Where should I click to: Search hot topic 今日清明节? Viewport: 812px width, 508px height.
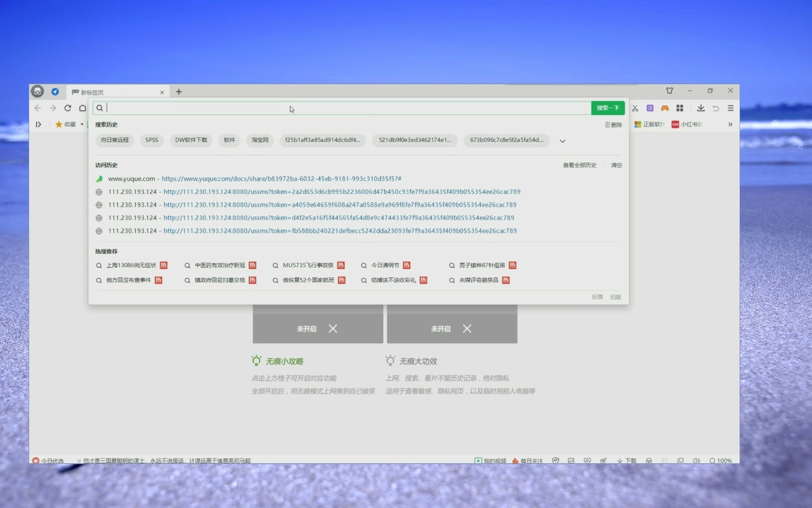(386, 265)
